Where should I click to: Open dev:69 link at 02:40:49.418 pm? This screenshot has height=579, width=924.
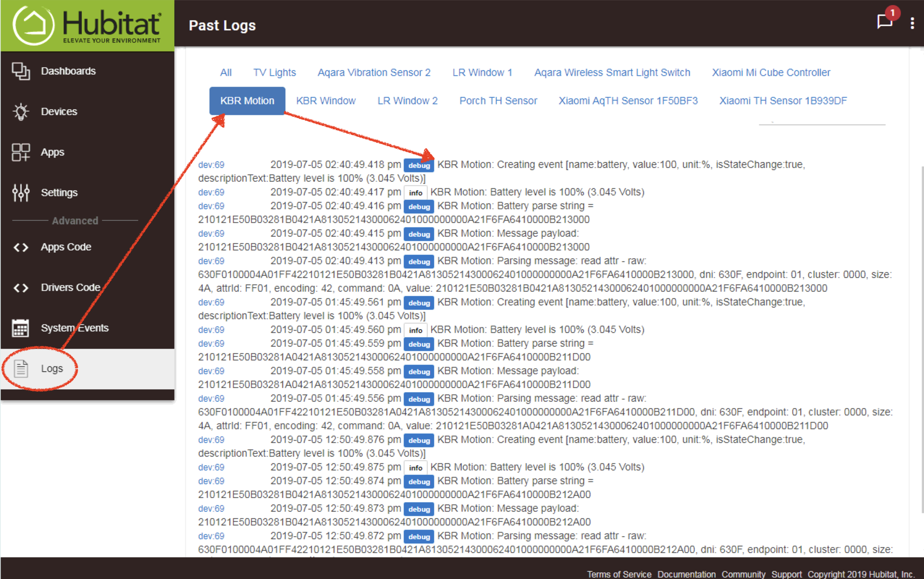[211, 165]
